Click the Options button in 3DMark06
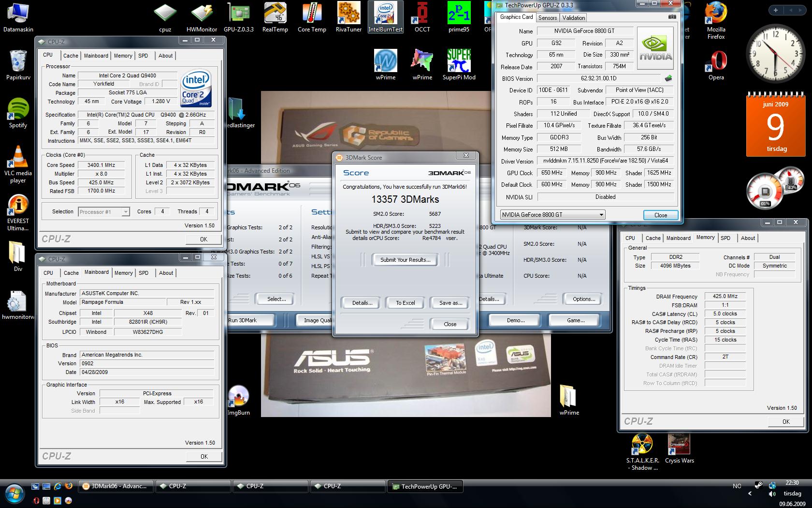The width and height of the screenshot is (812, 508). [x=584, y=299]
